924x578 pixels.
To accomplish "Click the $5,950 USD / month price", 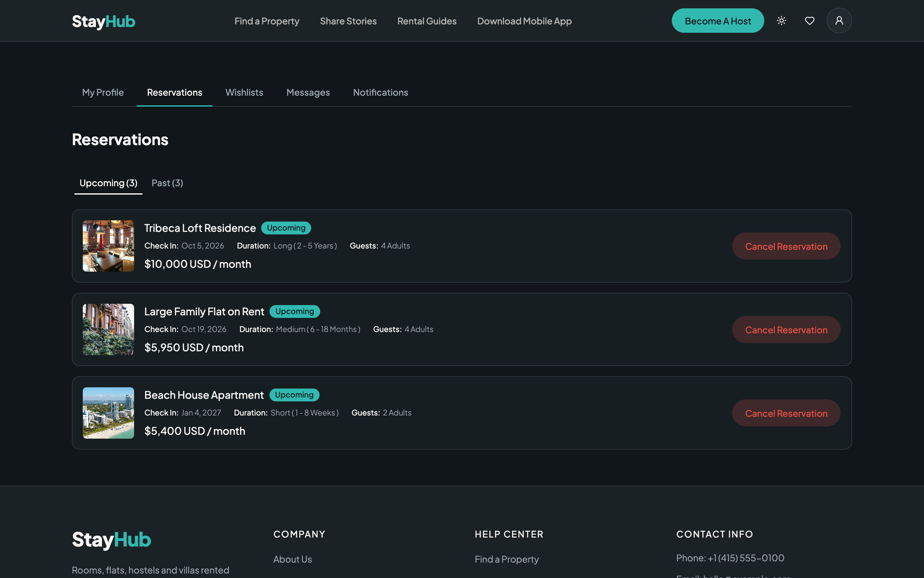I will coord(194,347).
